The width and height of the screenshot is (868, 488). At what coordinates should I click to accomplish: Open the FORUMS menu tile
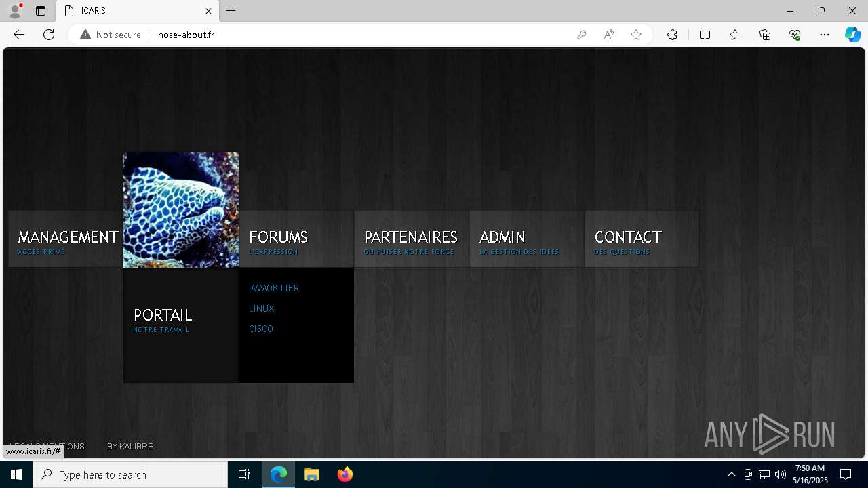[x=296, y=239]
